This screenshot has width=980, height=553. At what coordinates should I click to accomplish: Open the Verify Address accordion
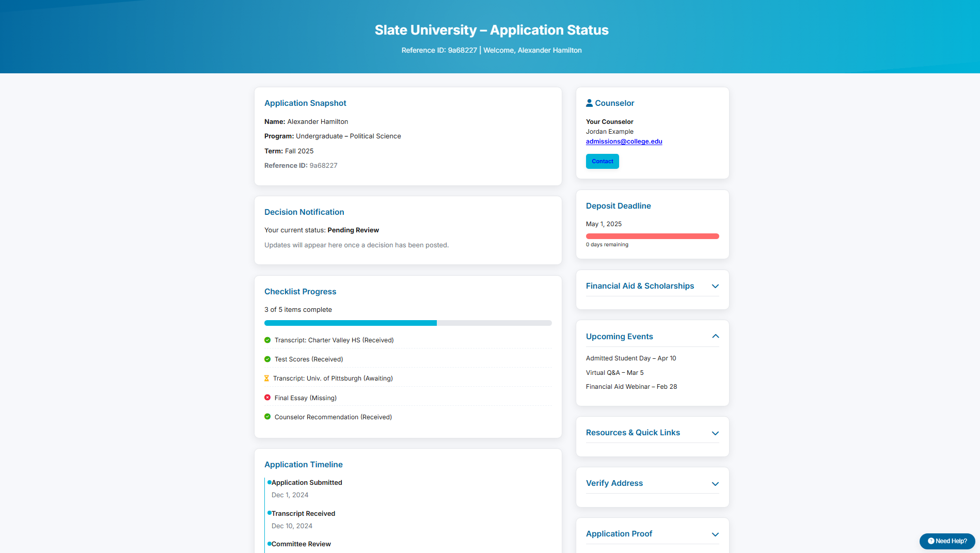(715, 483)
